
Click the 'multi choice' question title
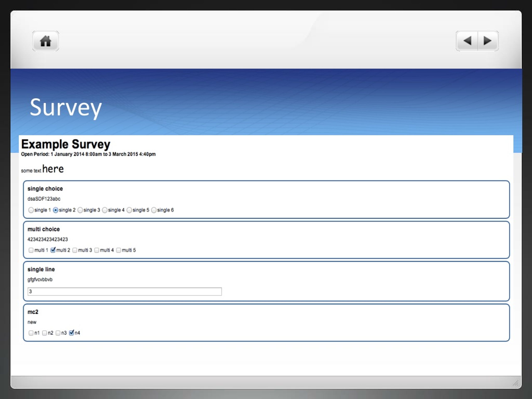43,229
